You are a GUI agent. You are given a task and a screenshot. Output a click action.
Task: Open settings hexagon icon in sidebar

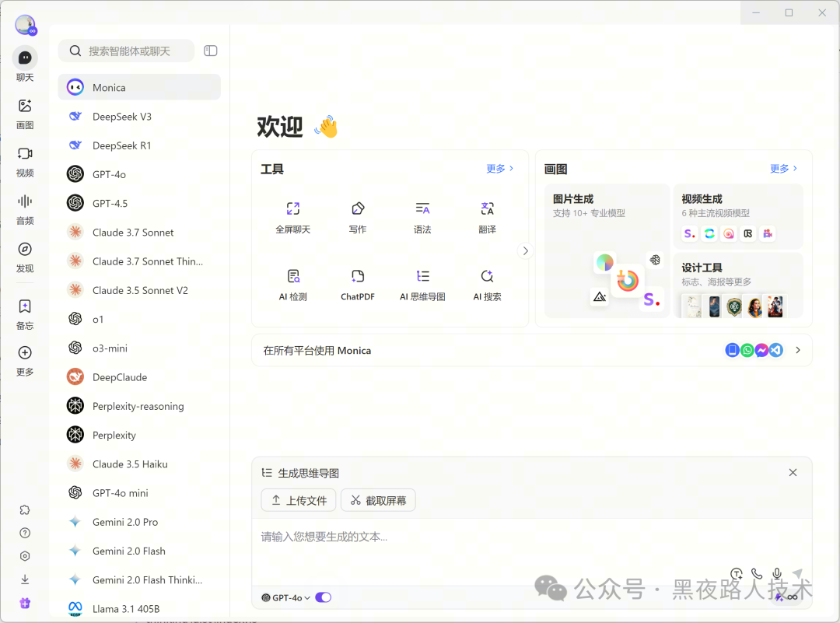click(25, 556)
